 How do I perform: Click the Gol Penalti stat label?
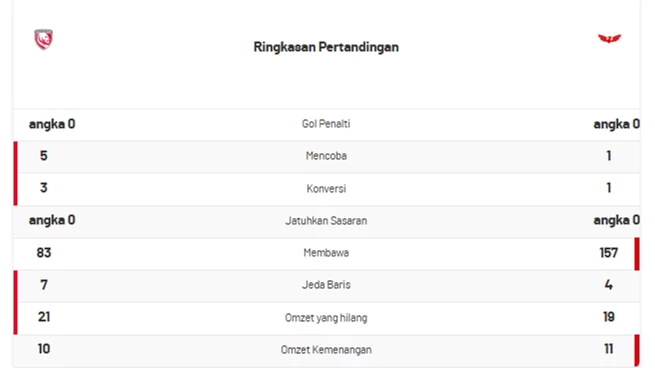pos(326,124)
